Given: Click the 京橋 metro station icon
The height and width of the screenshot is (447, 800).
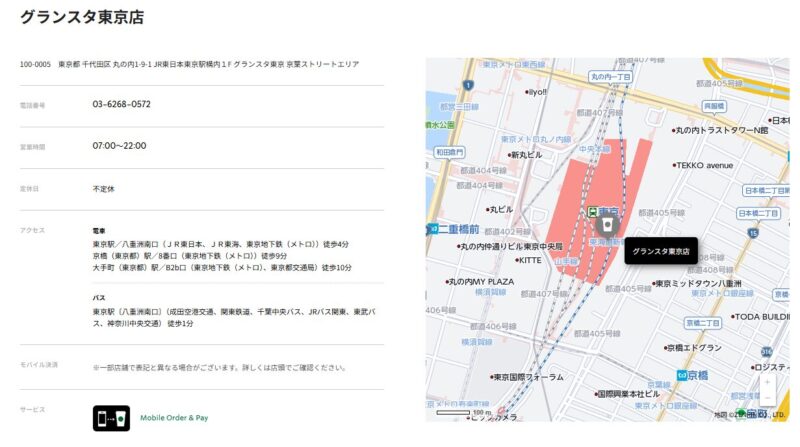Looking at the screenshot, I should [x=682, y=376].
